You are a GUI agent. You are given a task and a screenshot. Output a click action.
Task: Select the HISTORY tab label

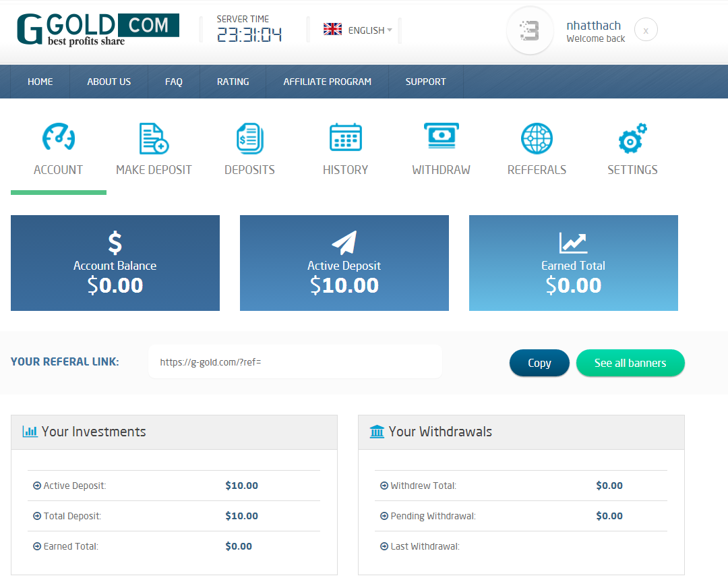pyautogui.click(x=345, y=170)
